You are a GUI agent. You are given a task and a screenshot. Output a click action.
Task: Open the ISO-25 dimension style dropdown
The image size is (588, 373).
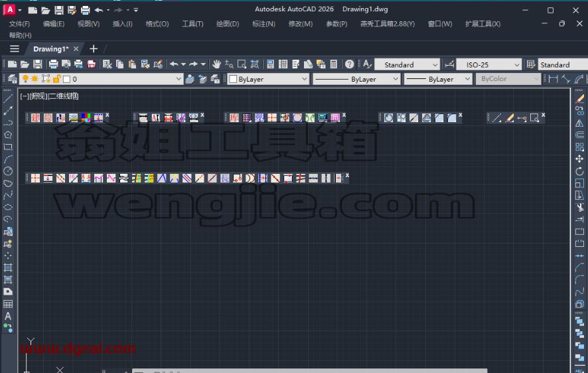point(489,64)
